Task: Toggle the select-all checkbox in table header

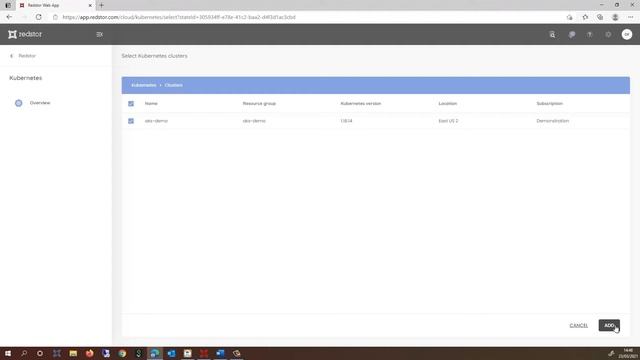Action: 131,104
